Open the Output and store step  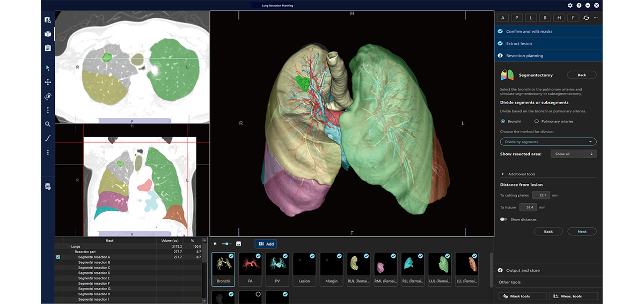coord(523,270)
